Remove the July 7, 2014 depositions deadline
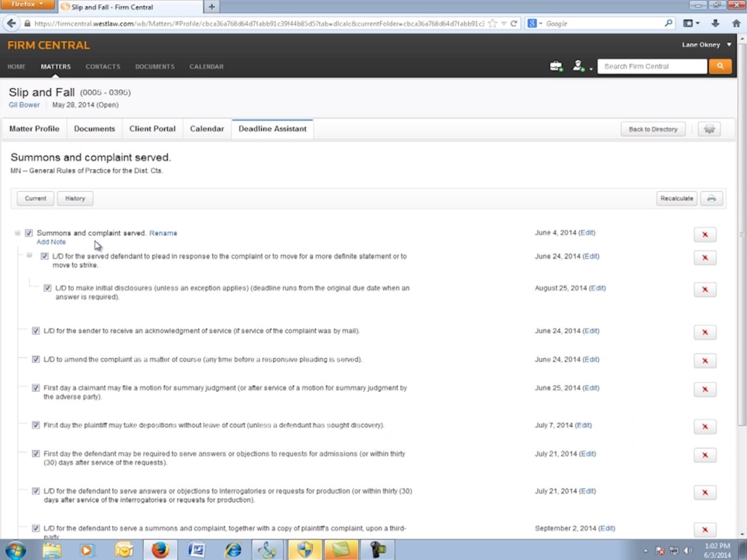This screenshot has width=747, height=560. pyautogui.click(x=705, y=426)
